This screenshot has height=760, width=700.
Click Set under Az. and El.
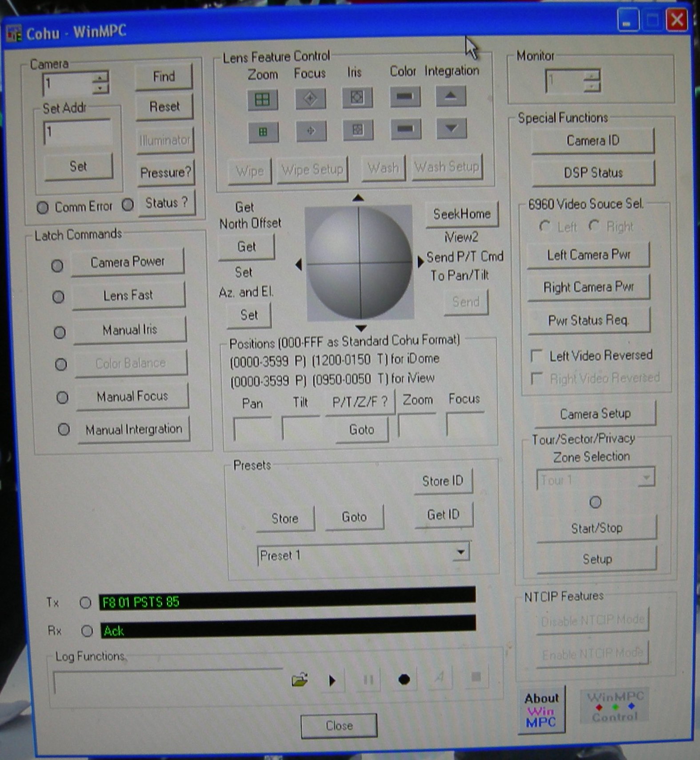[249, 315]
